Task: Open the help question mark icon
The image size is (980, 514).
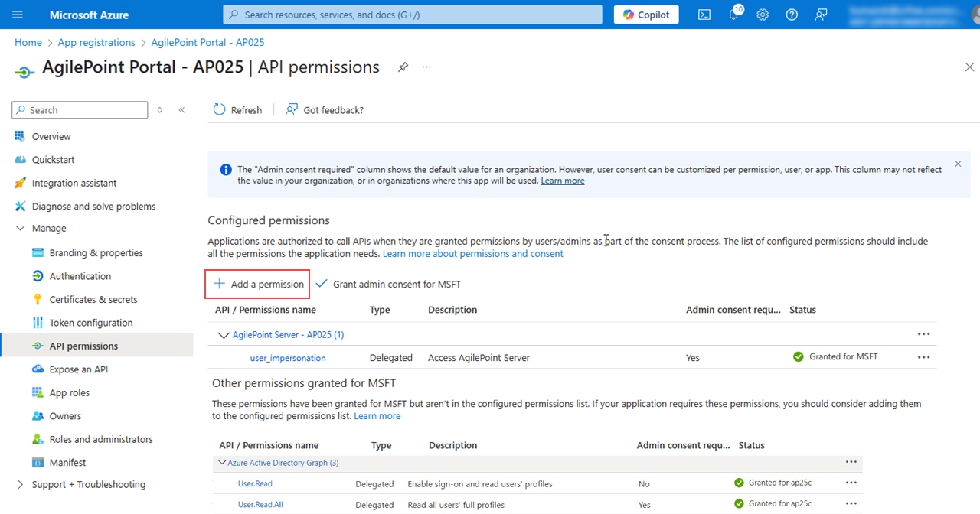Action: [792, 15]
